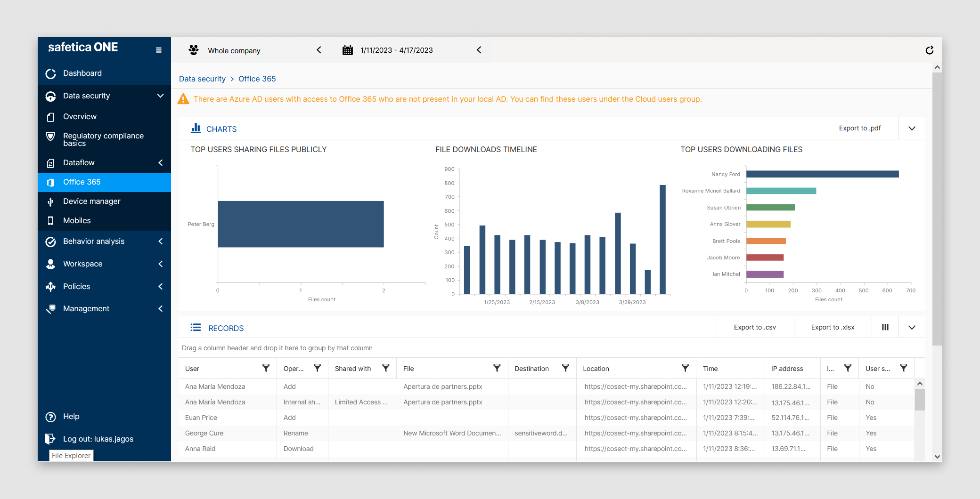The height and width of the screenshot is (499, 980).
Task: Click 'Limited Access ...' shared with cell
Action: 361,402
